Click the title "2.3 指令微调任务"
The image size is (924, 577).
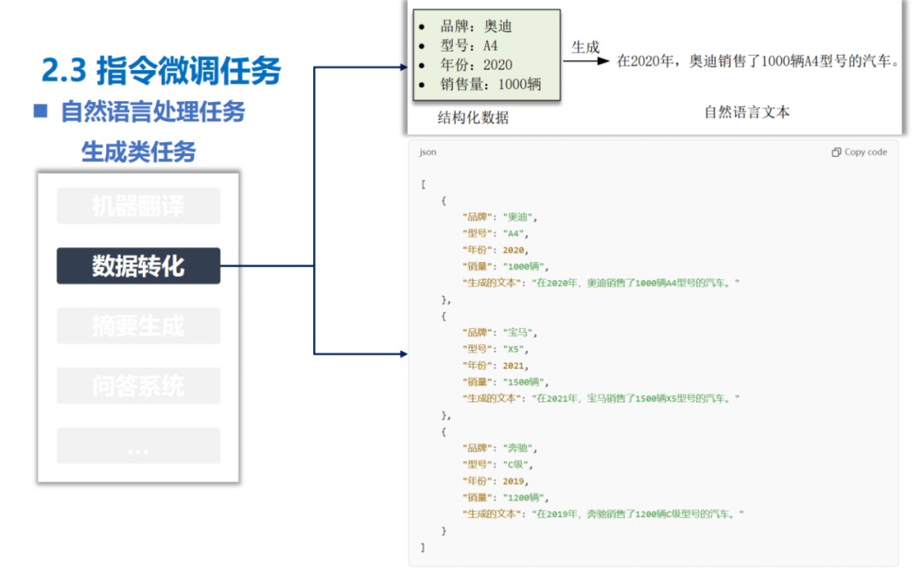point(162,70)
